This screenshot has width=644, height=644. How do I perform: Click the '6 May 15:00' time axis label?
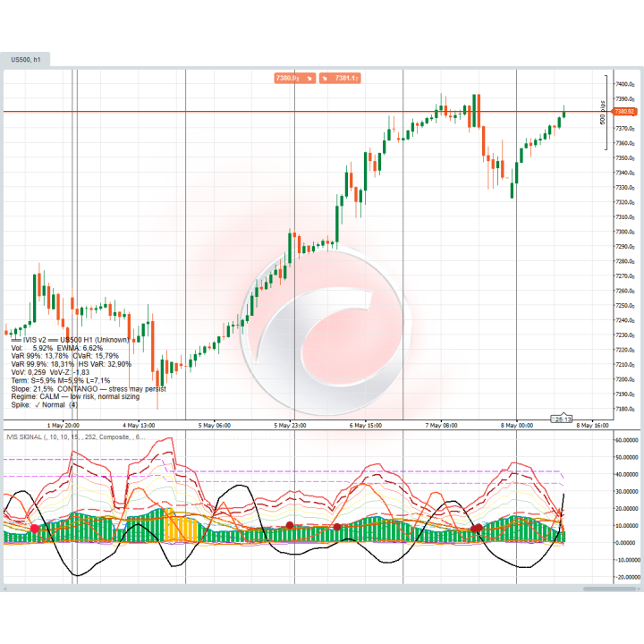(366, 426)
